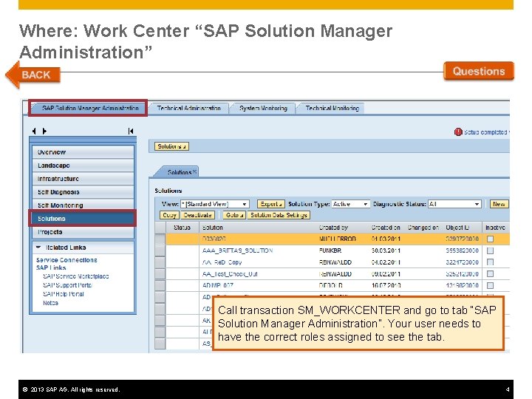The height and width of the screenshot is (399, 532).
Task: Toggle Inactive checkbox for AA_Test_Check_Out row
Action: [490, 273]
